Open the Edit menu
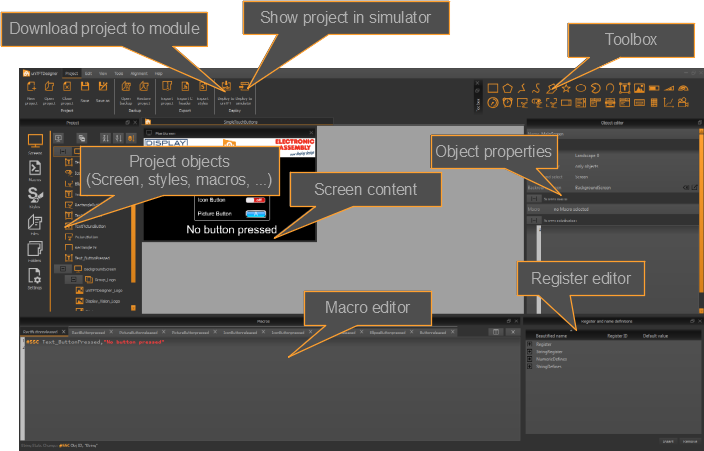 pos(88,74)
